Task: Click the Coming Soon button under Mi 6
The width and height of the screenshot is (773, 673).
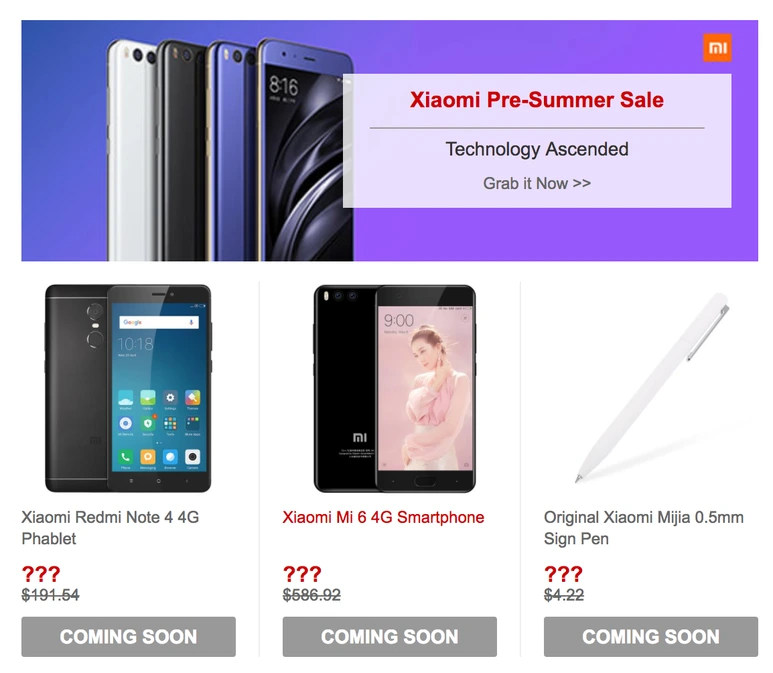Action: 389,637
